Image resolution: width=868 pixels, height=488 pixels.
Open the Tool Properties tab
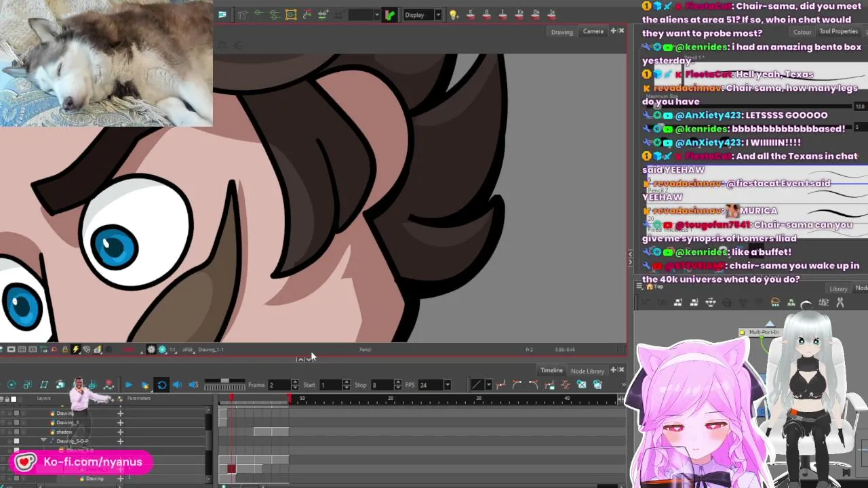coord(839,31)
